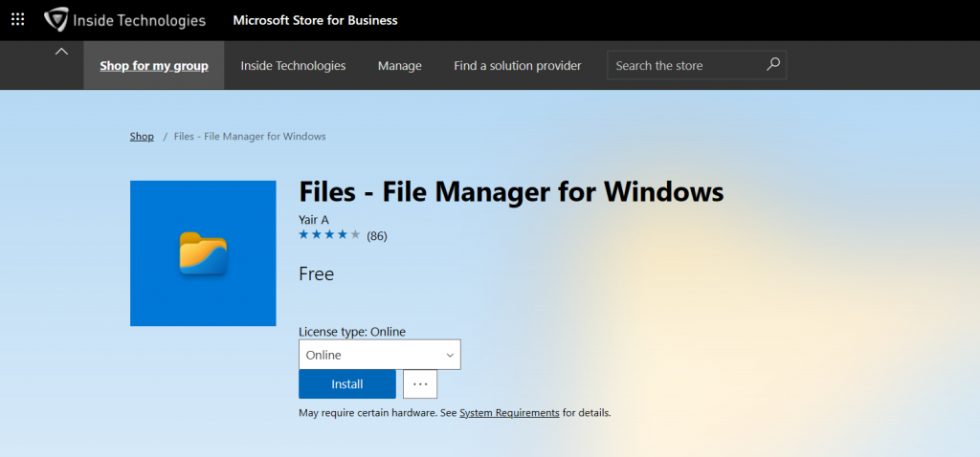
Task: Click the search magnifier icon
Action: click(773, 64)
